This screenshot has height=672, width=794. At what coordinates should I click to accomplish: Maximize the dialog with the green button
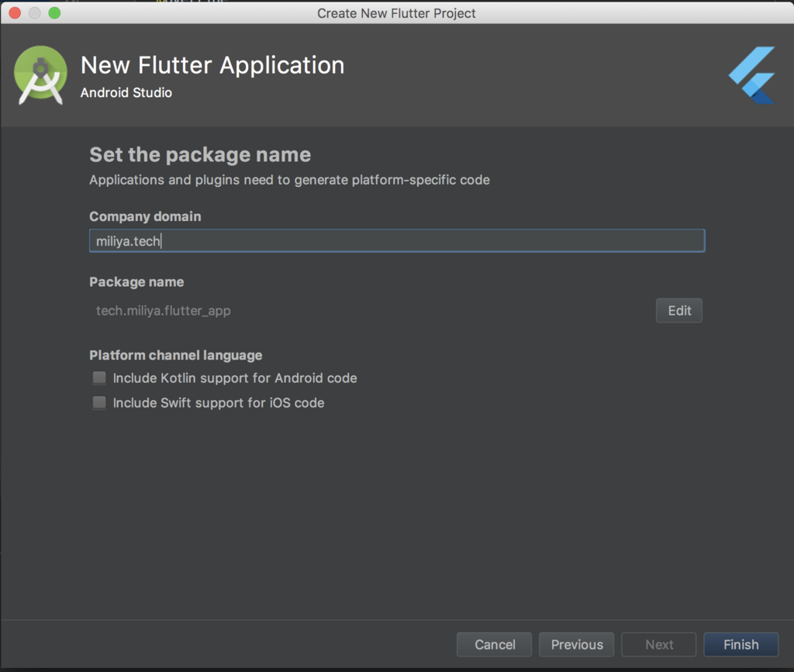click(x=54, y=13)
